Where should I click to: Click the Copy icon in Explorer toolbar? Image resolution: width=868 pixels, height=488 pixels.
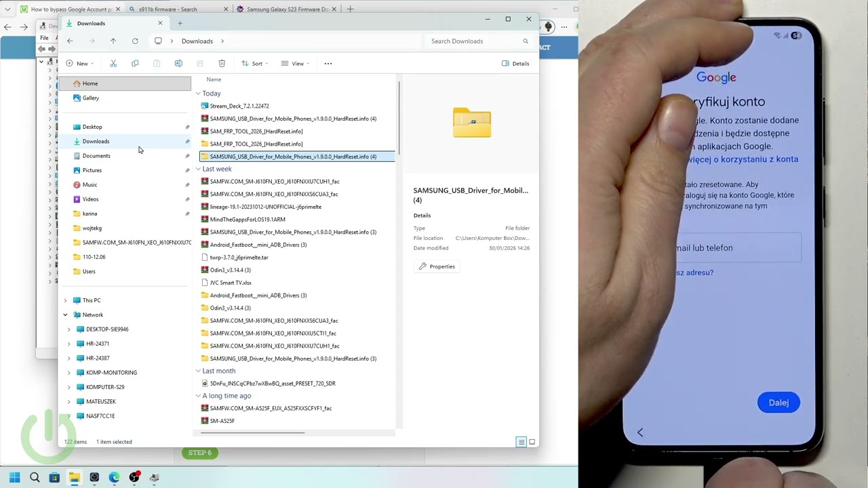pyautogui.click(x=135, y=64)
